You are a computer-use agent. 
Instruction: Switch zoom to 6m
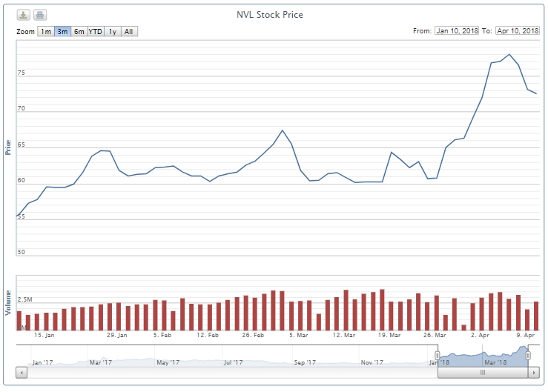coord(79,31)
